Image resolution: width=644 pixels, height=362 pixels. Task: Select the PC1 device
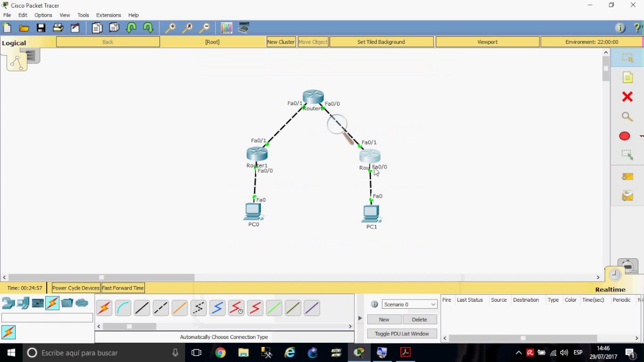click(x=371, y=214)
